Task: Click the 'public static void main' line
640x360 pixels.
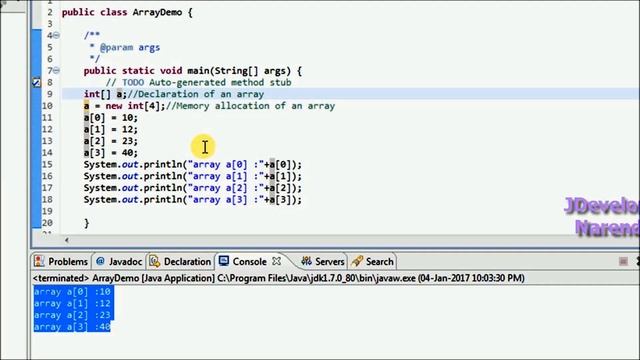Action: [193, 71]
